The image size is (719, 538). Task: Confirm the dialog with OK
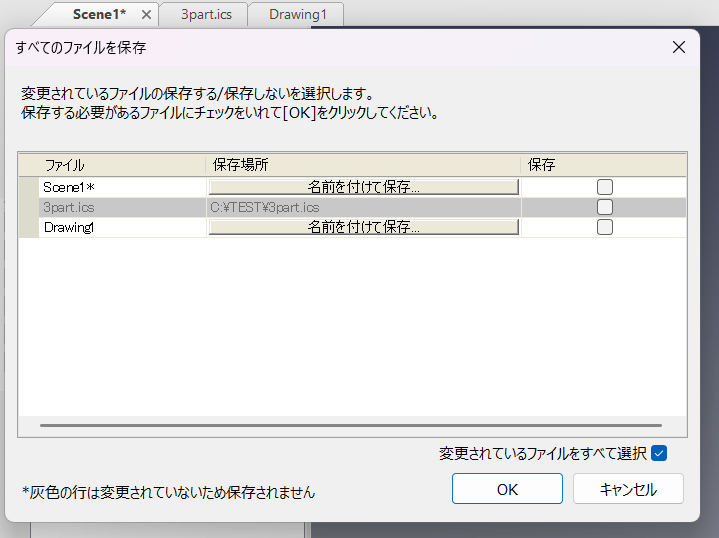(507, 489)
